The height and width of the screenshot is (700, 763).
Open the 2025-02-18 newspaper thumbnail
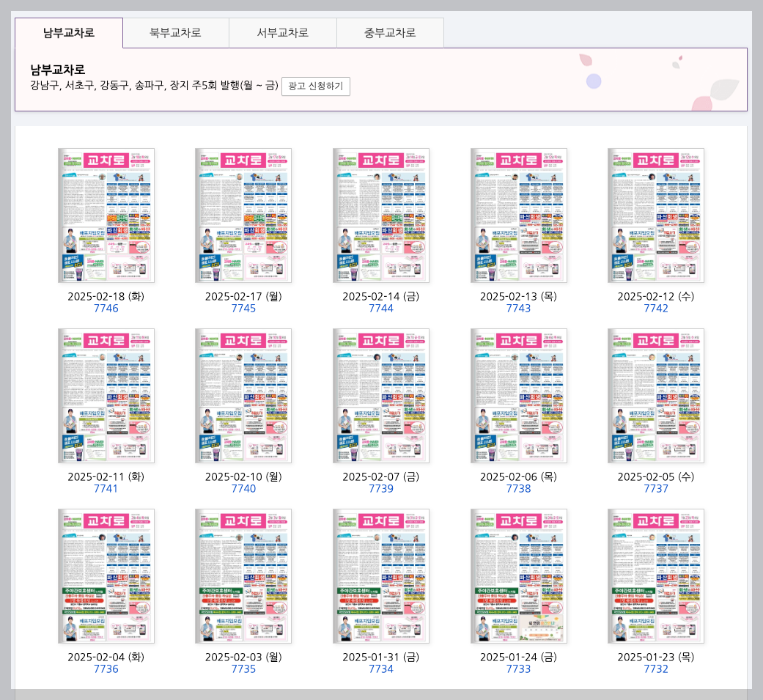[106, 215]
